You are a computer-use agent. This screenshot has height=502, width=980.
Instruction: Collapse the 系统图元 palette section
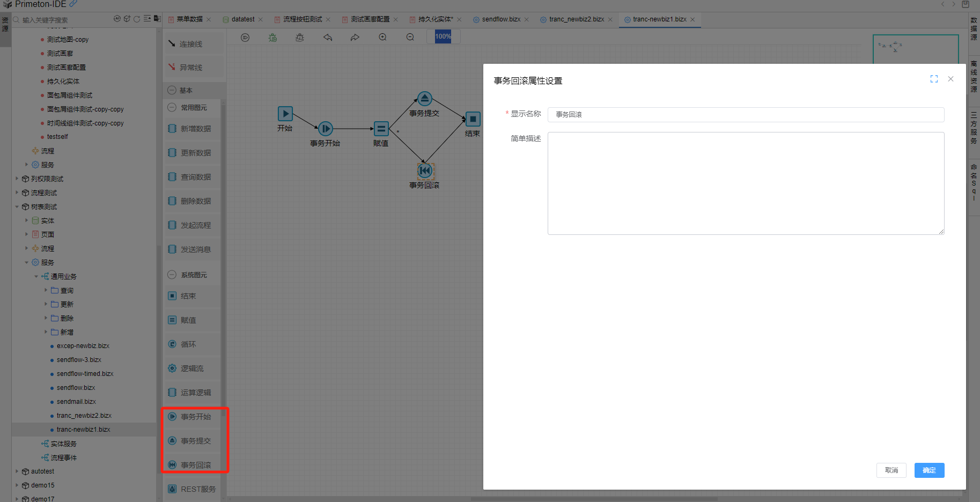(x=172, y=275)
